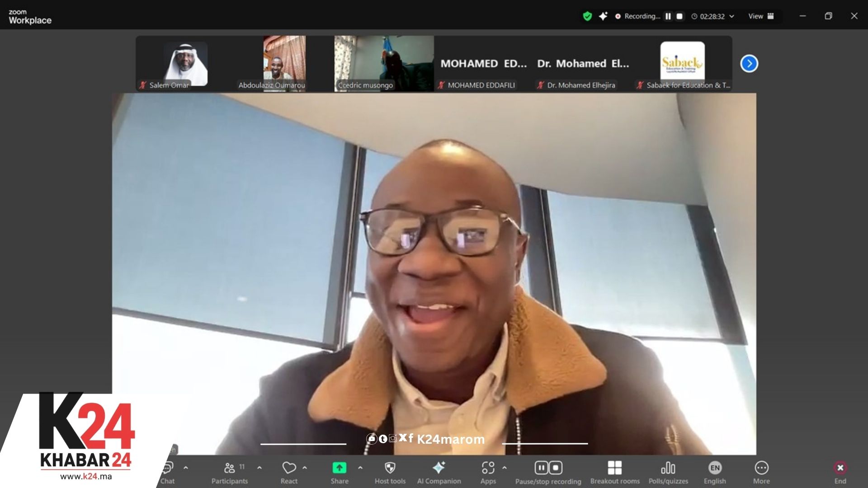Viewport: 868px width, 488px height.
Task: Open Participants panel icon
Action: (x=230, y=468)
